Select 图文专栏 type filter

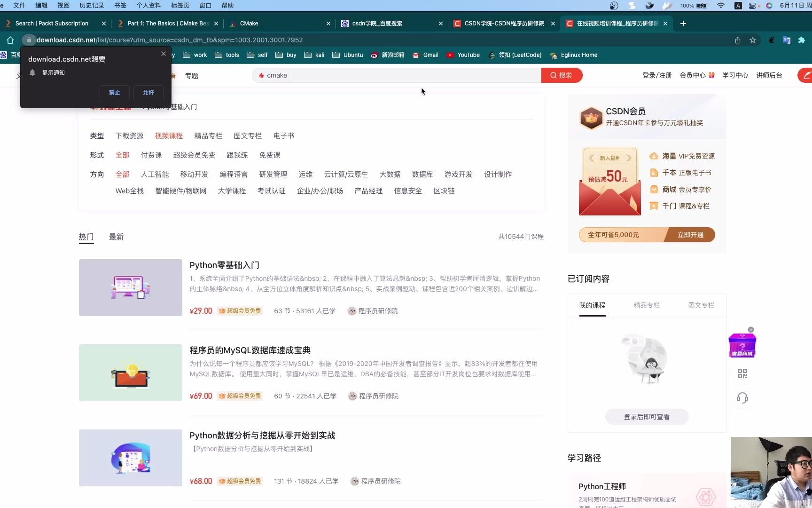248,136
